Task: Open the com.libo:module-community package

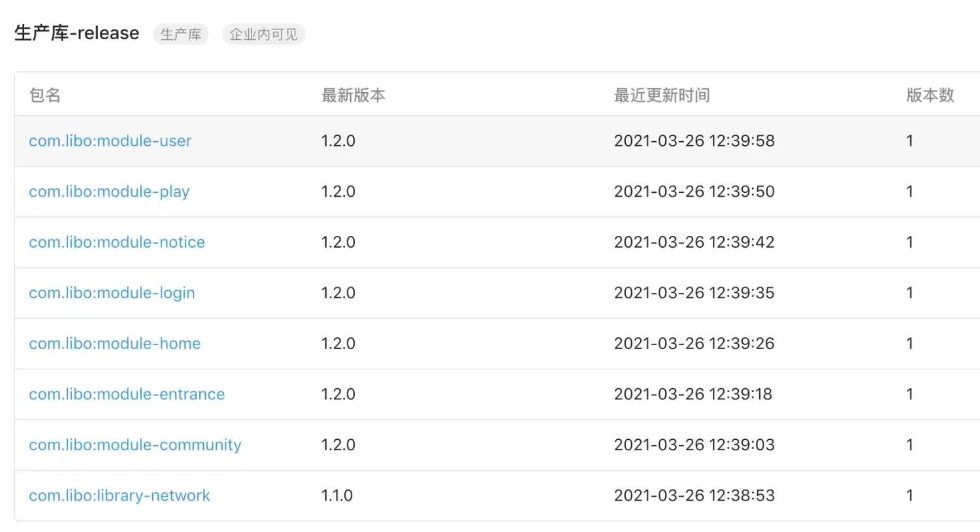Action: click(135, 444)
